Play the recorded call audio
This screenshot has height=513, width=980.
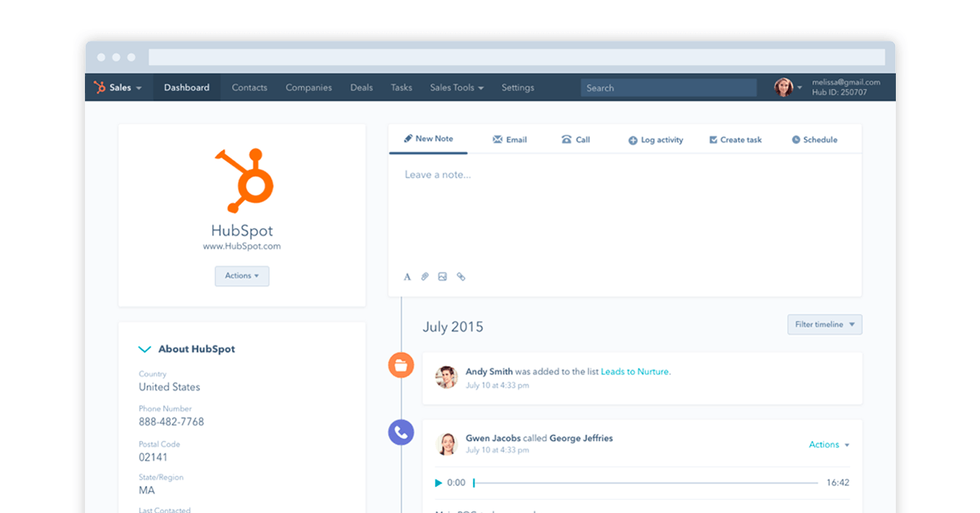[438, 483]
